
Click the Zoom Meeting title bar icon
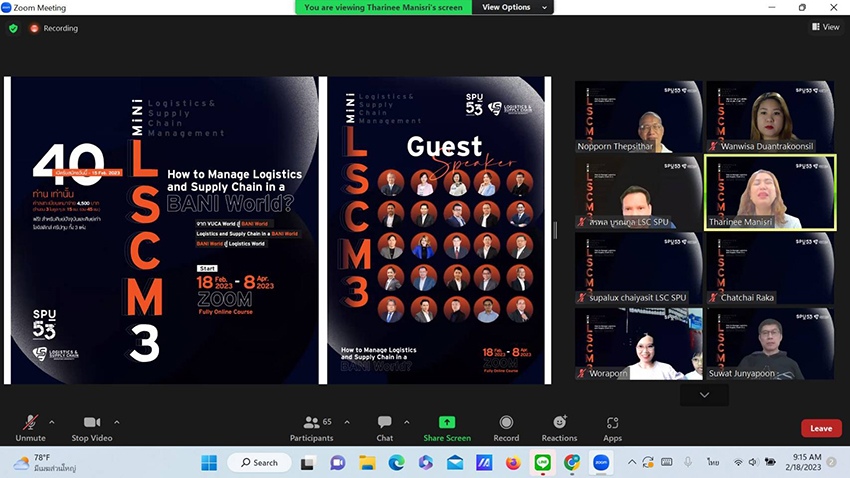[x=7, y=8]
